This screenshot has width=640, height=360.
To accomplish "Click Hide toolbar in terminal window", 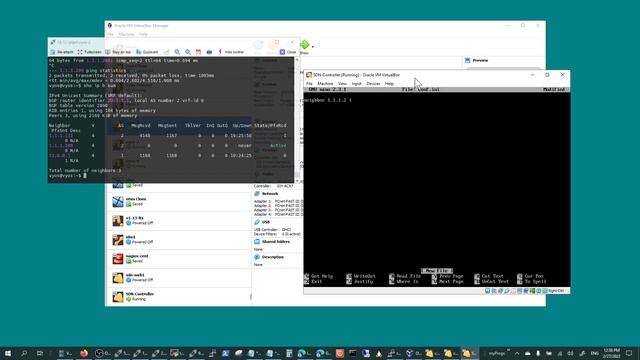I will 231,52.
